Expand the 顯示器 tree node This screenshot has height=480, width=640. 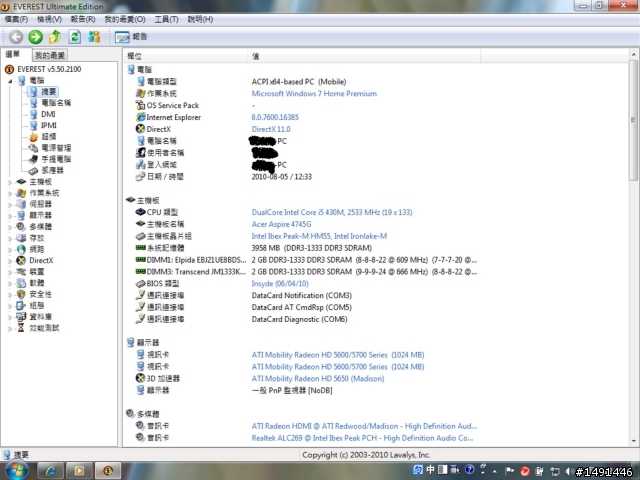coord(10,216)
